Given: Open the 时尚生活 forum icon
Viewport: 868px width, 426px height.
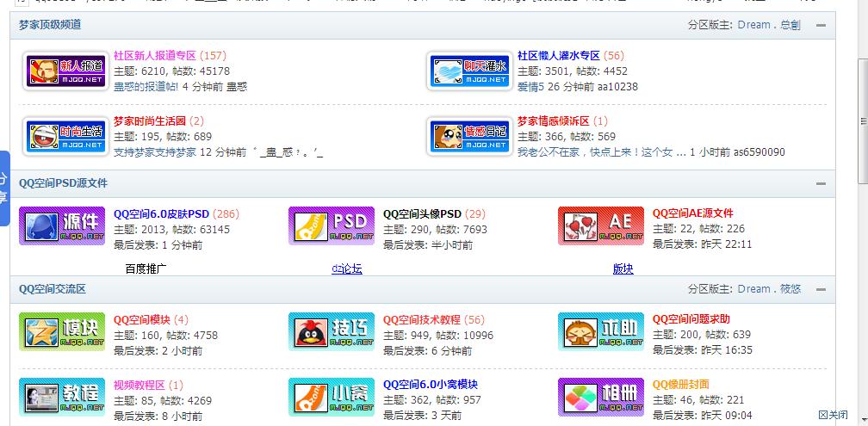Looking at the screenshot, I should (65, 137).
